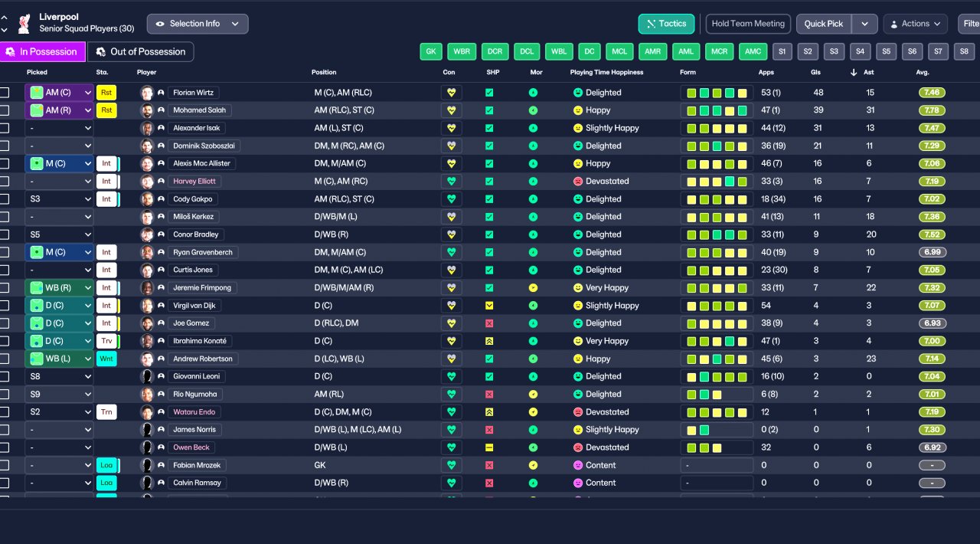Sort by the Avg. column header

coord(923,73)
